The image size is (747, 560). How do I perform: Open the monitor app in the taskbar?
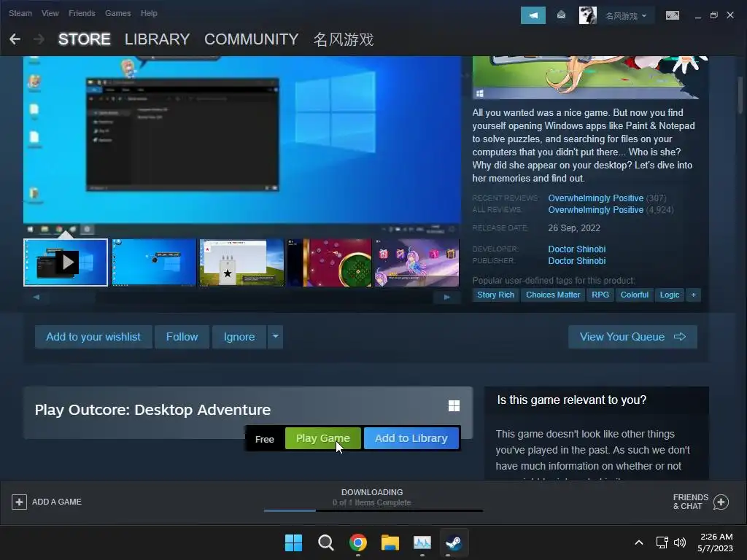click(x=422, y=542)
